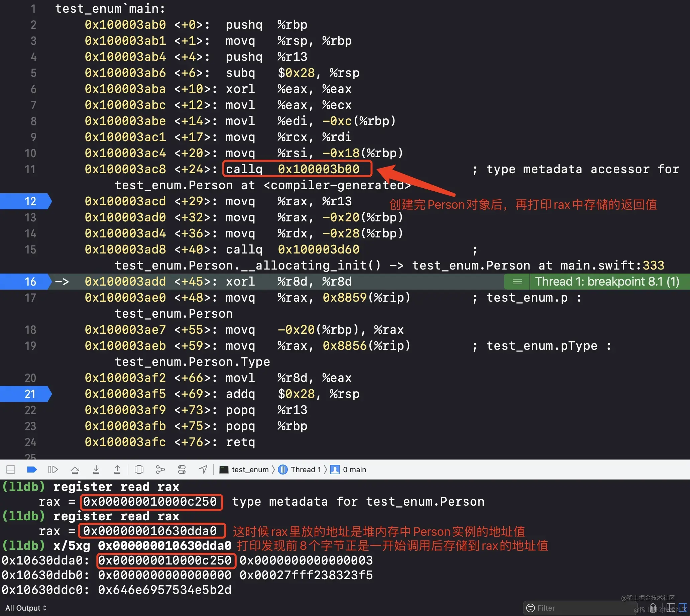Hide the debug area with the panel icon
Image resolution: width=690 pixels, height=616 pixels.
tap(11, 470)
